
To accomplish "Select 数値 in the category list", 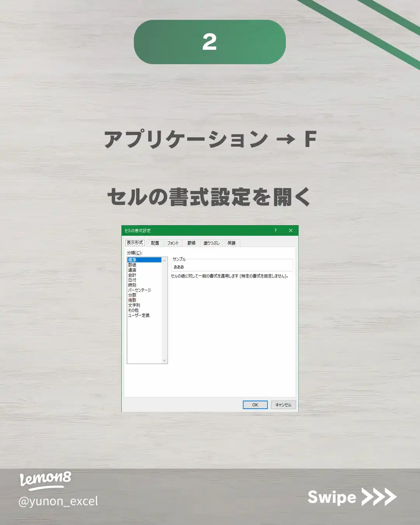I will point(132,265).
